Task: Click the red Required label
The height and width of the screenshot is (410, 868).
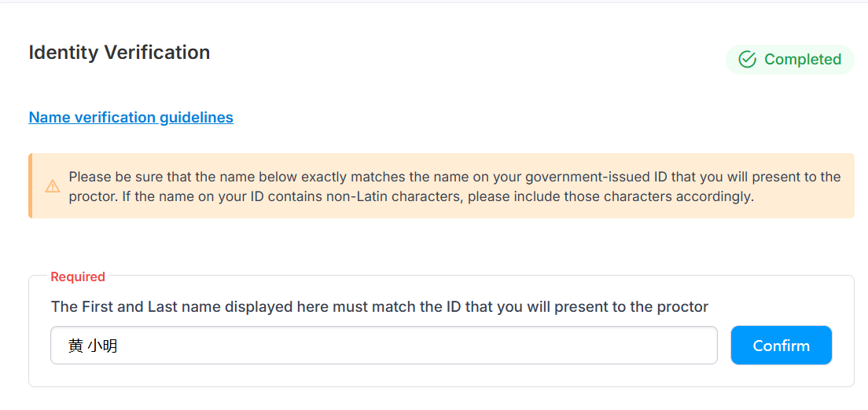Action: (x=78, y=276)
